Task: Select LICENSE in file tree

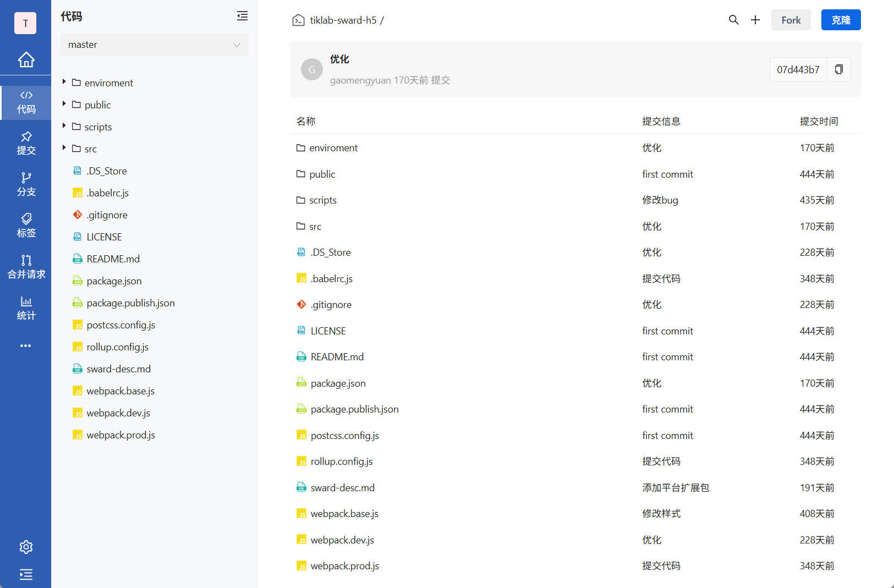Action: pos(104,237)
